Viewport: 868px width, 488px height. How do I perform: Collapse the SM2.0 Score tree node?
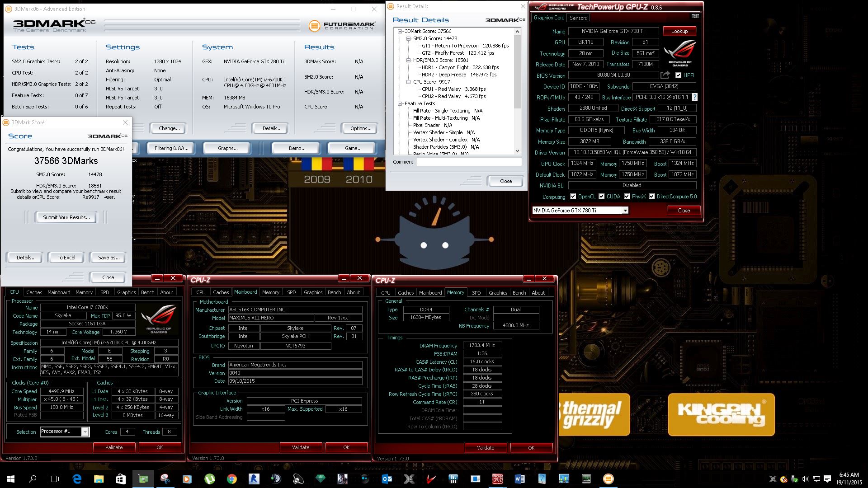tap(408, 39)
